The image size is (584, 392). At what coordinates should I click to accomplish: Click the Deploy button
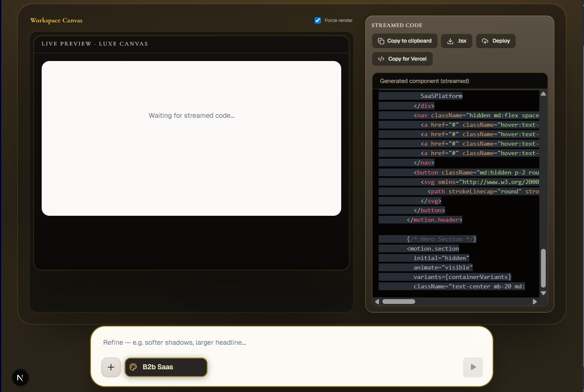click(x=496, y=41)
